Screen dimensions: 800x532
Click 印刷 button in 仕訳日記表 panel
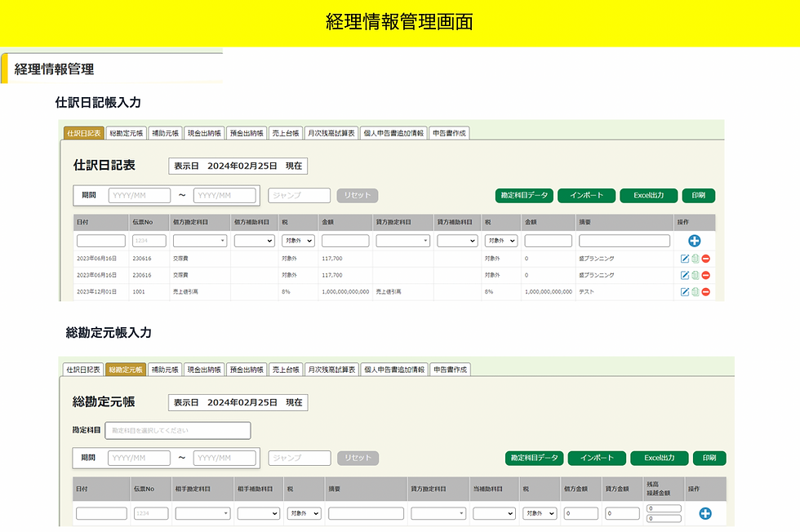pos(699,195)
